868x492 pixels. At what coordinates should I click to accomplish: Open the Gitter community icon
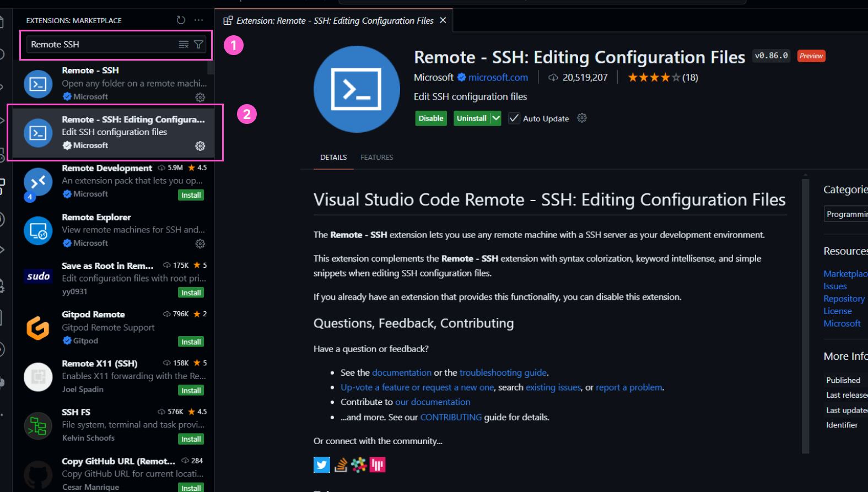(x=378, y=465)
